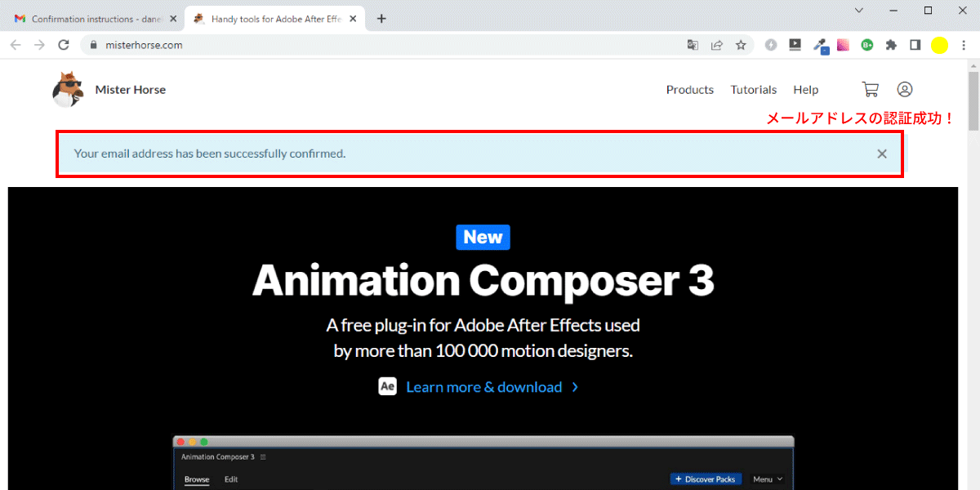Image resolution: width=980 pixels, height=490 pixels.
Task: Toggle the browser side panel
Action: pos(915,45)
